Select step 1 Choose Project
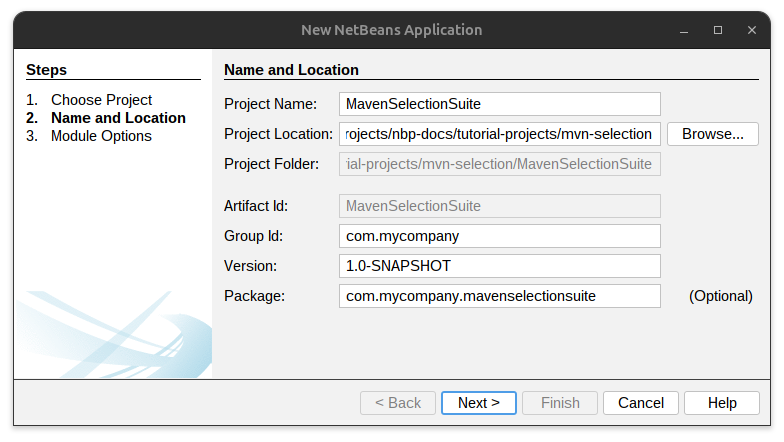 point(101,100)
